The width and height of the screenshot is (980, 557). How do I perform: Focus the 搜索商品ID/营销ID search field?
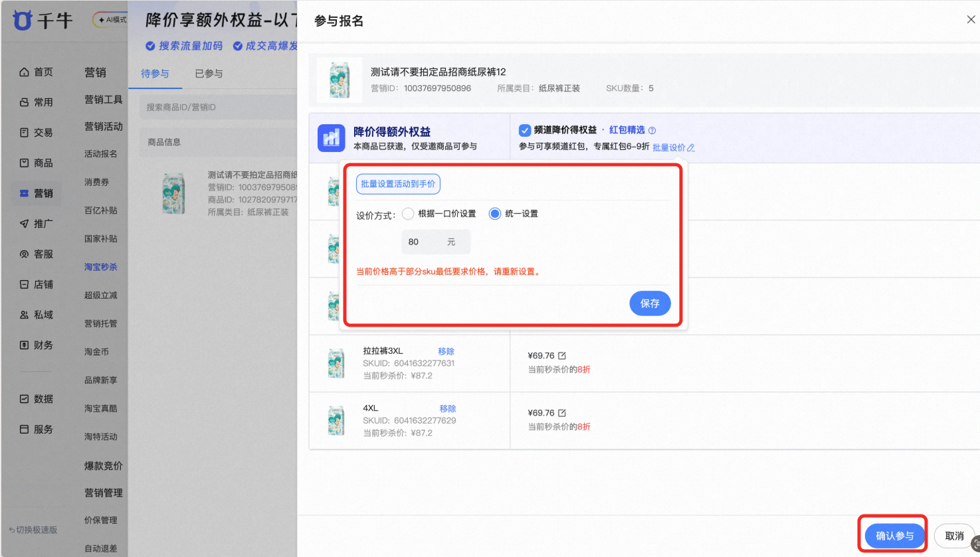tap(218, 107)
